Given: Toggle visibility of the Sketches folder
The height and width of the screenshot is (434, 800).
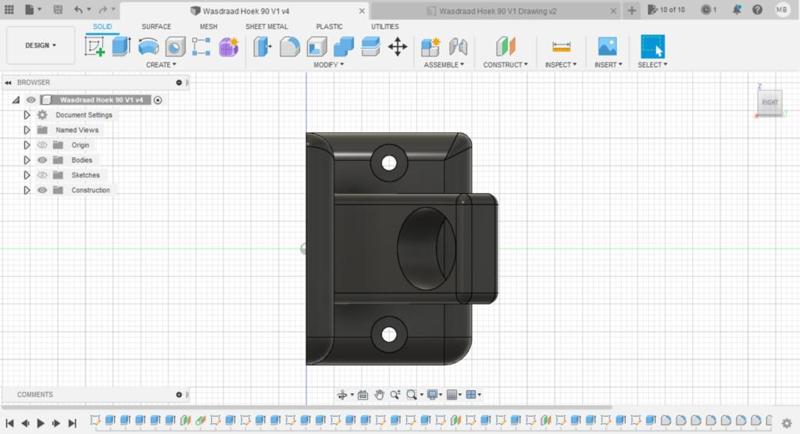Looking at the screenshot, I should [x=42, y=175].
